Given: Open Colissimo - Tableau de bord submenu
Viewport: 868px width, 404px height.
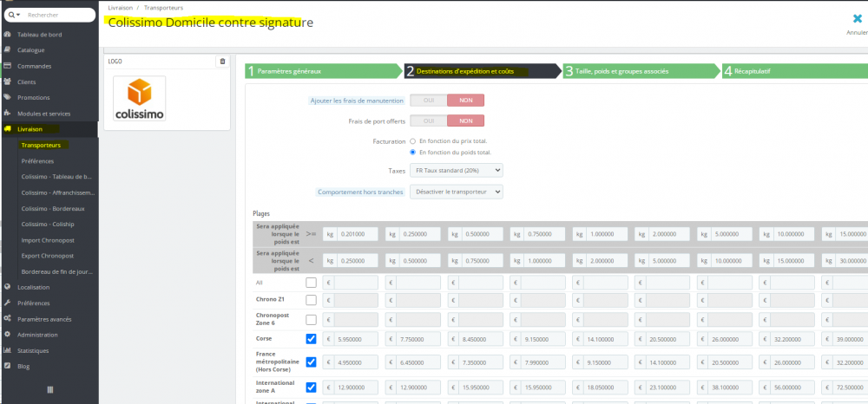Looking at the screenshot, I should (56, 177).
